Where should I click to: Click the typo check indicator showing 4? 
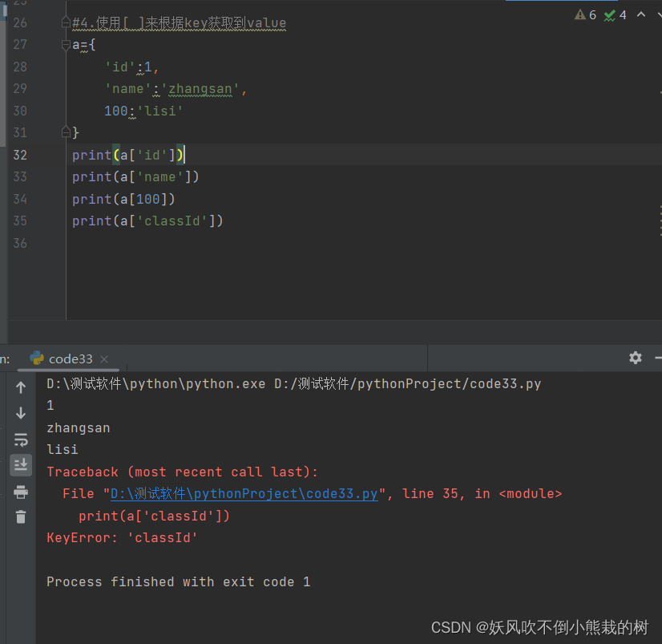[616, 15]
